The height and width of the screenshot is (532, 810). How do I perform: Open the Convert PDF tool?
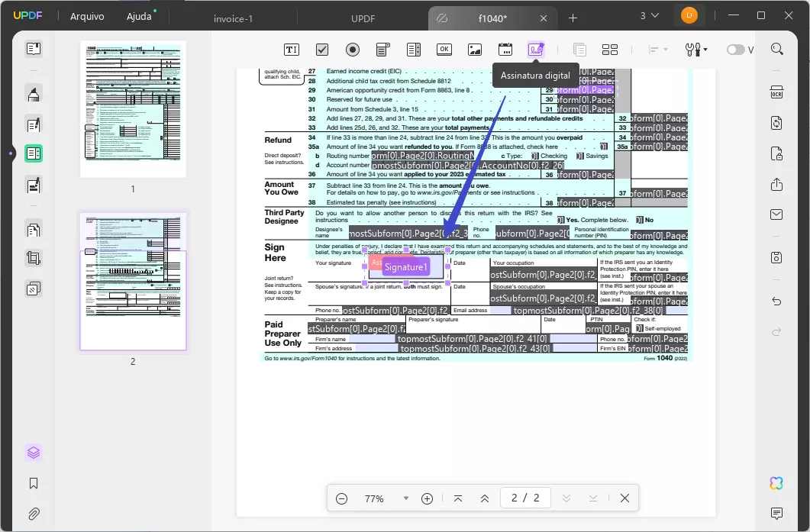point(776,123)
